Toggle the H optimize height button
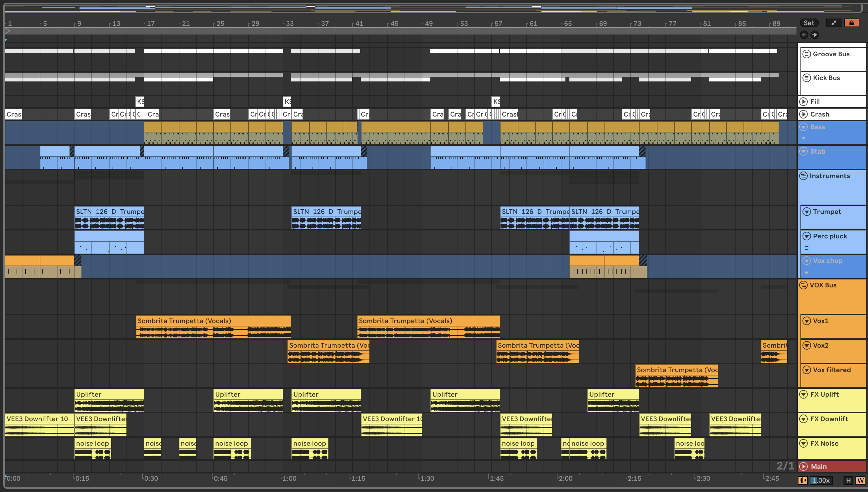The image size is (868, 492). coord(848,480)
